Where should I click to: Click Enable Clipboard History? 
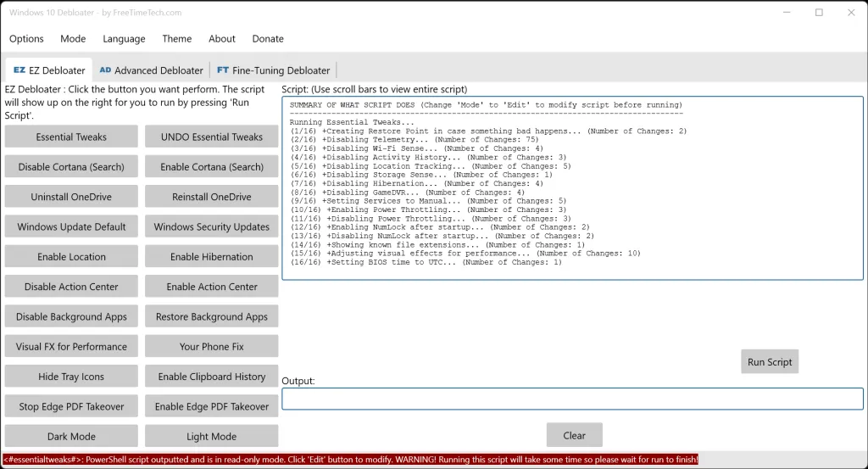[211, 377]
